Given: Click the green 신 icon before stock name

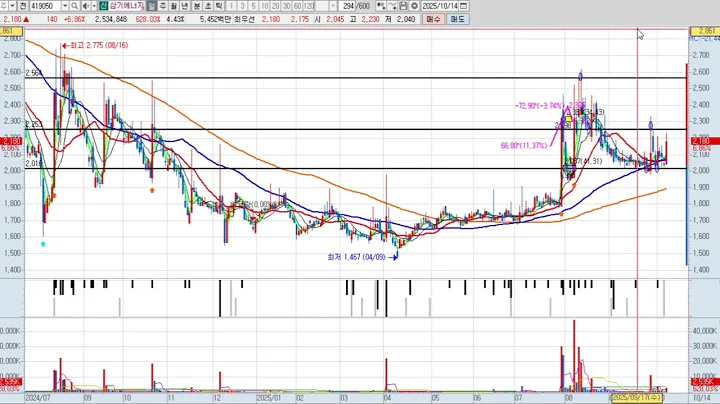Looking at the screenshot, I should [x=103, y=6].
